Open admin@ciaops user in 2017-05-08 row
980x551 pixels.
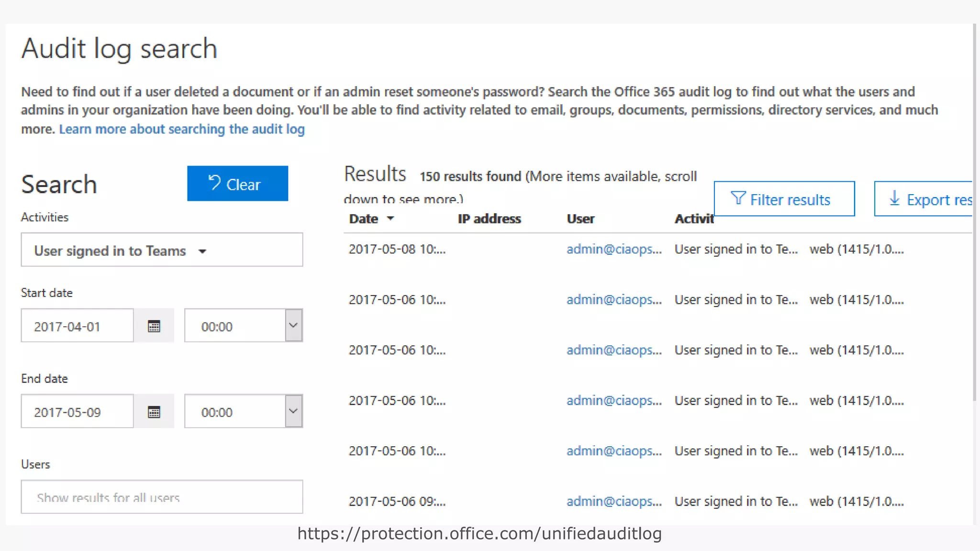pyautogui.click(x=614, y=249)
